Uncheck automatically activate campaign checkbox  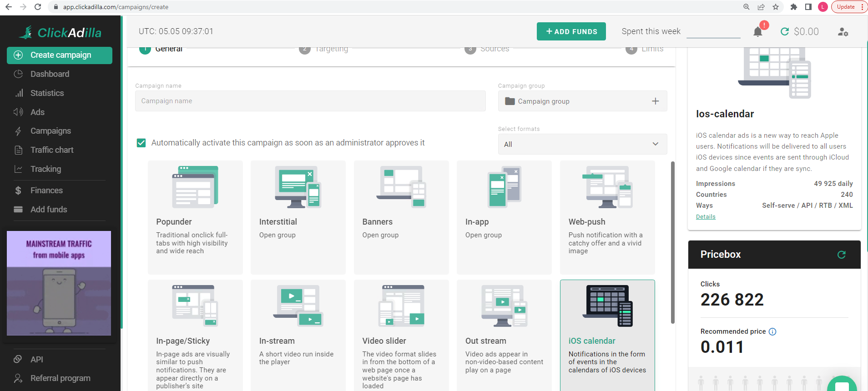point(141,143)
